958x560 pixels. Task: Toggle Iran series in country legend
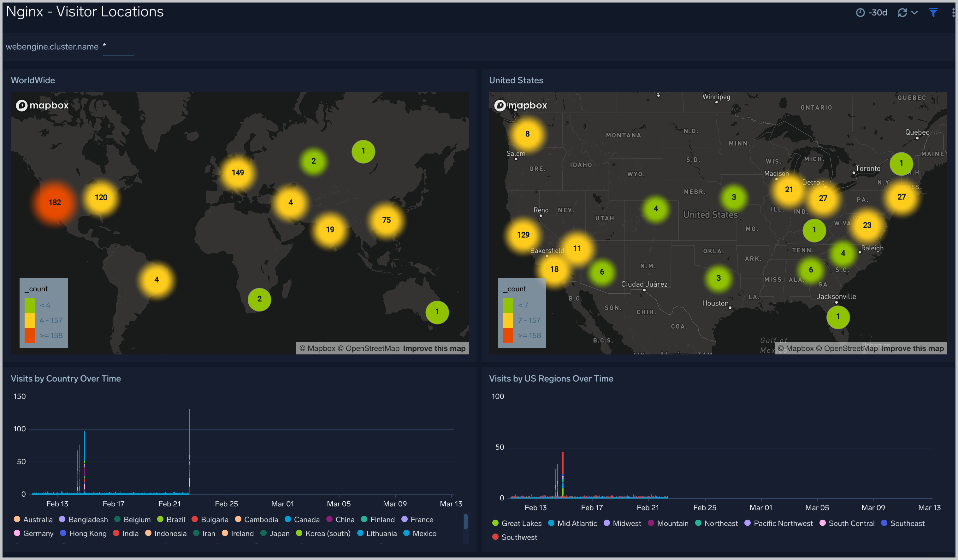pos(204,534)
